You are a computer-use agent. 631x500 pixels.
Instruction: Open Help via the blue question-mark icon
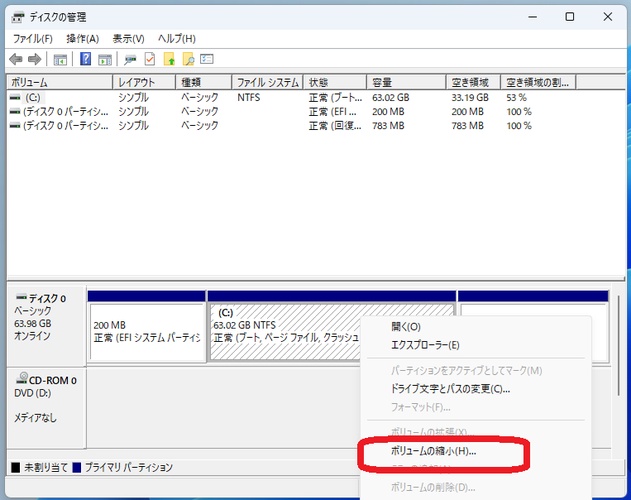[x=85, y=59]
